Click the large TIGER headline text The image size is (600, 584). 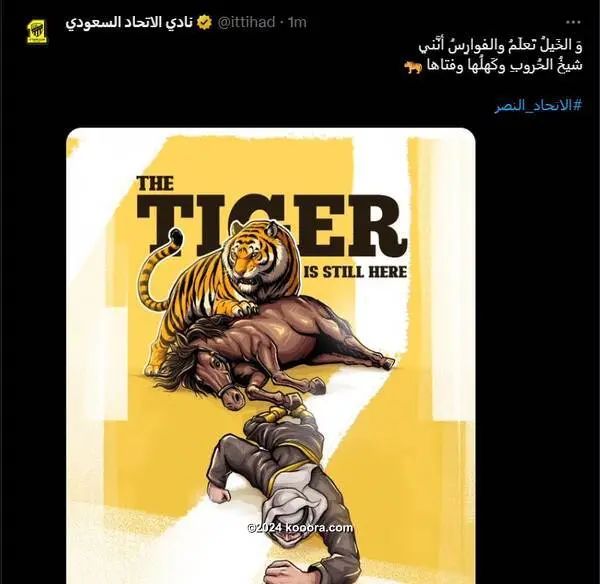[272, 226]
